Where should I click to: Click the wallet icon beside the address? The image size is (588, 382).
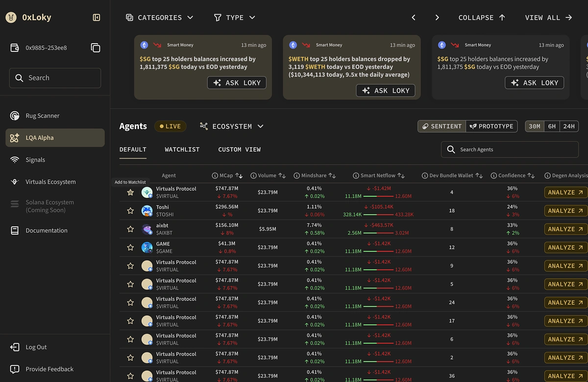(x=15, y=48)
